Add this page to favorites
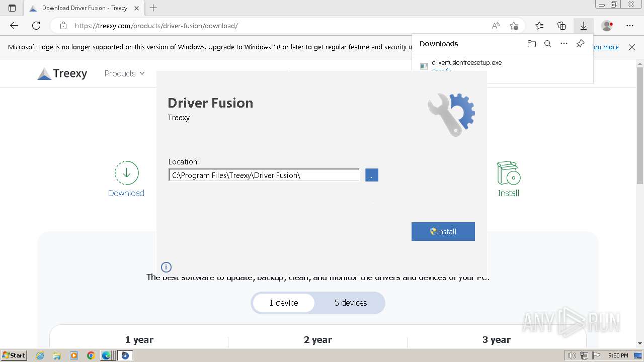 pyautogui.click(x=514, y=26)
